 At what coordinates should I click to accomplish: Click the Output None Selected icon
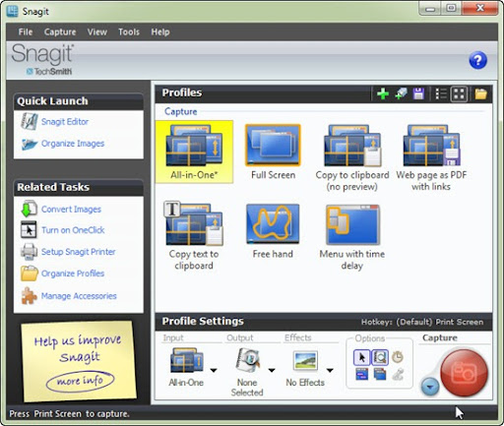point(248,360)
